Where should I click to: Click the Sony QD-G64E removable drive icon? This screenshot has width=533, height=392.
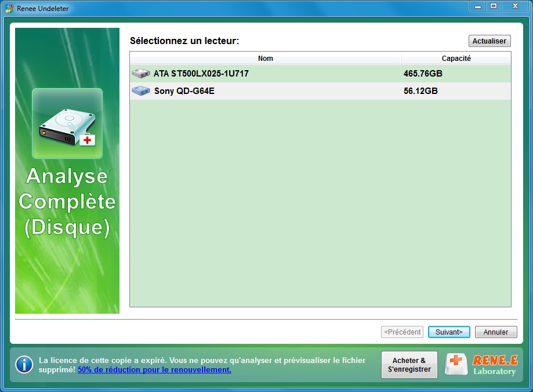(x=141, y=91)
